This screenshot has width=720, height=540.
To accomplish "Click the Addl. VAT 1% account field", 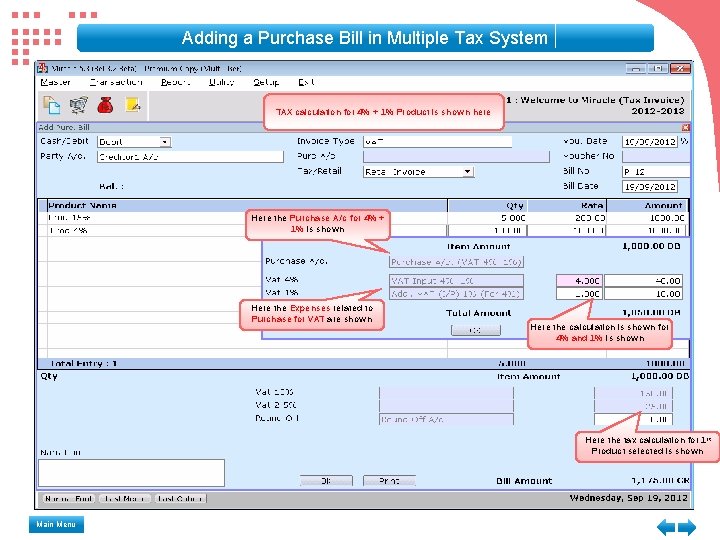I will point(456,294).
